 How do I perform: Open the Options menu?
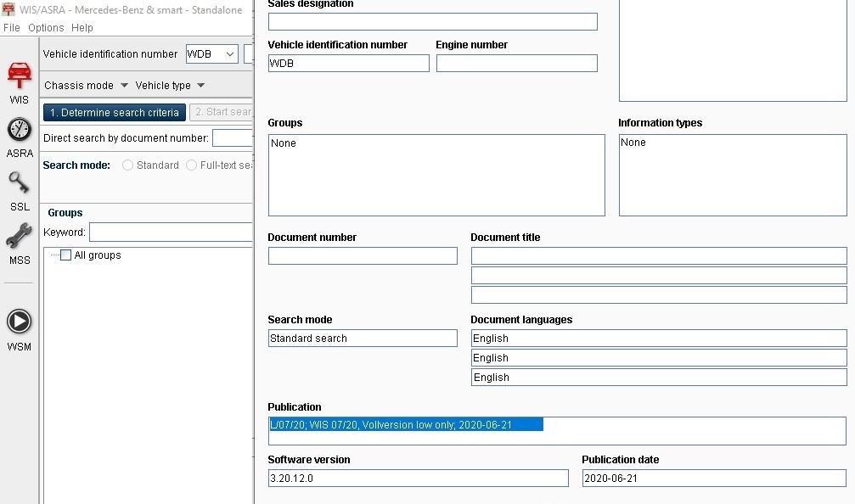pyautogui.click(x=46, y=28)
